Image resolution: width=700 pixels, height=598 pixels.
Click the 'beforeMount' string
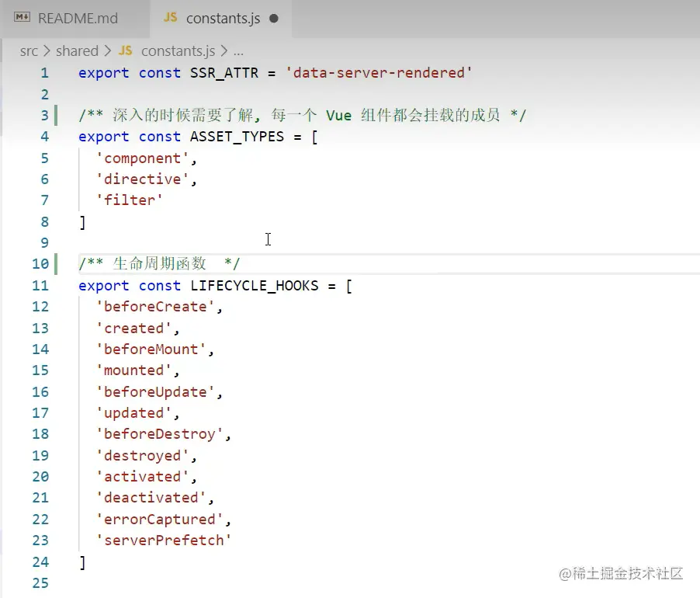pos(151,349)
